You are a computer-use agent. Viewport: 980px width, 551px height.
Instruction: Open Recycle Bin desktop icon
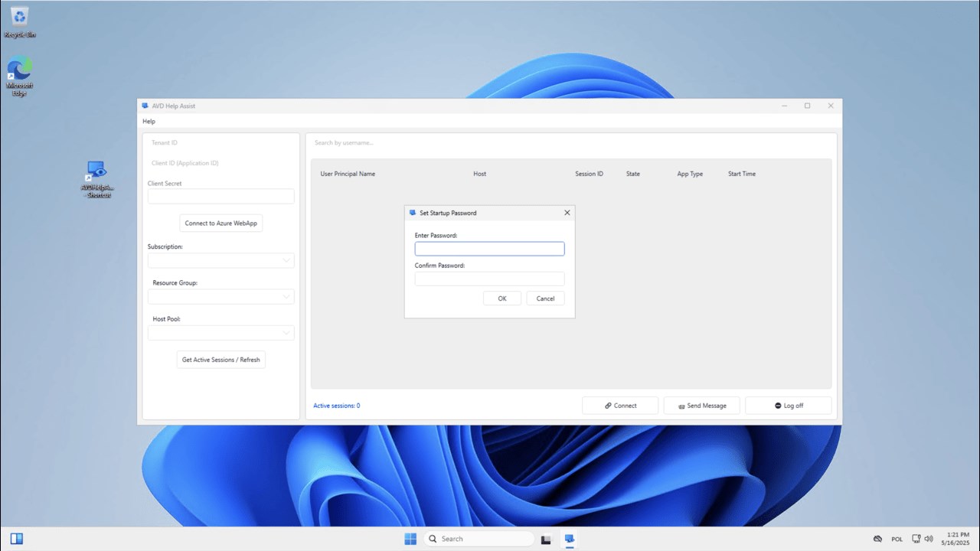[x=20, y=21]
